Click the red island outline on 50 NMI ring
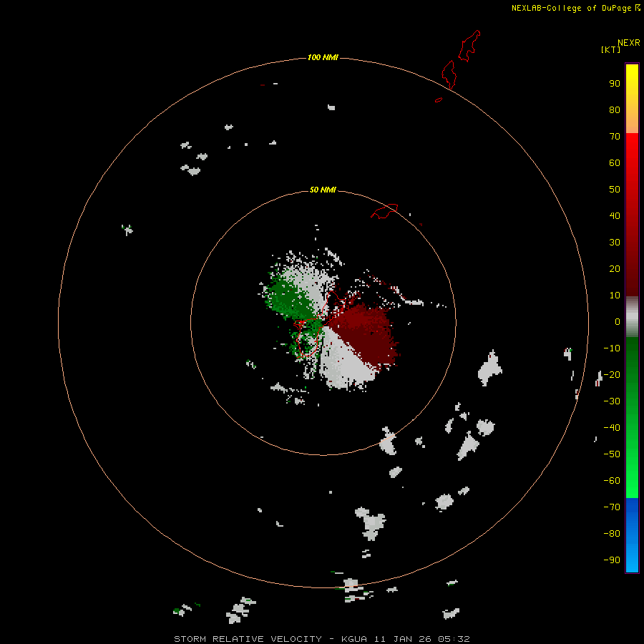Image resolution: width=644 pixels, height=644 pixels. click(384, 211)
